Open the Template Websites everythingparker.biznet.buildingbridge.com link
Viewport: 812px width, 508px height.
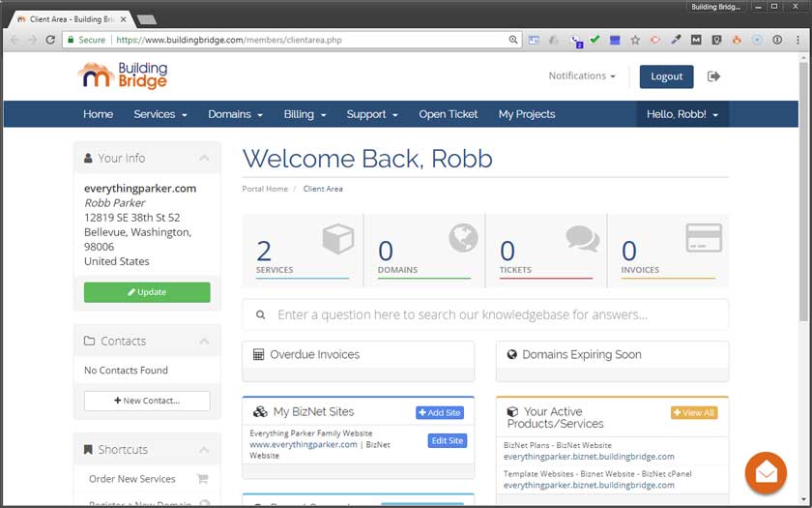(x=589, y=485)
